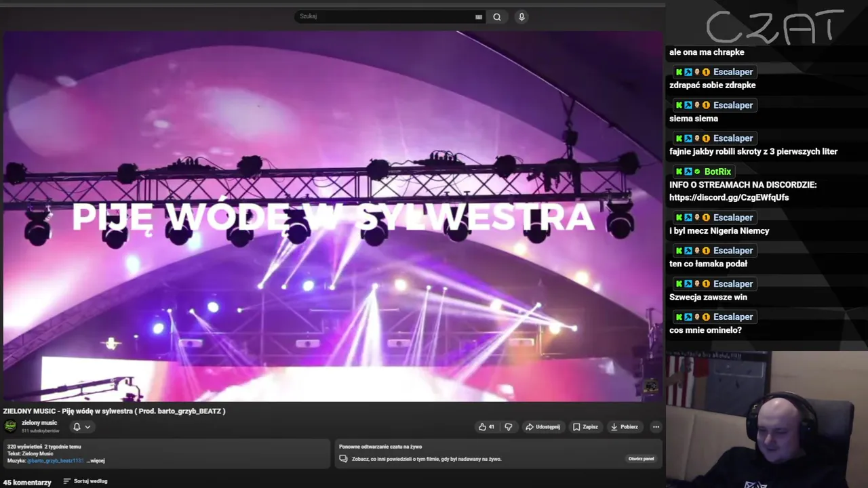This screenshot has height=488, width=868.
Task: Open the zielony music channel avatar
Action: tap(11, 426)
